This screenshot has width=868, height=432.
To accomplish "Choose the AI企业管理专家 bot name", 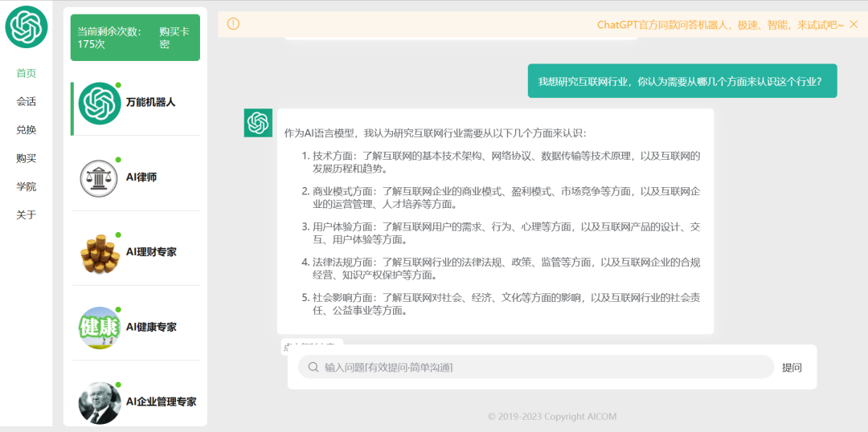I will [x=161, y=401].
